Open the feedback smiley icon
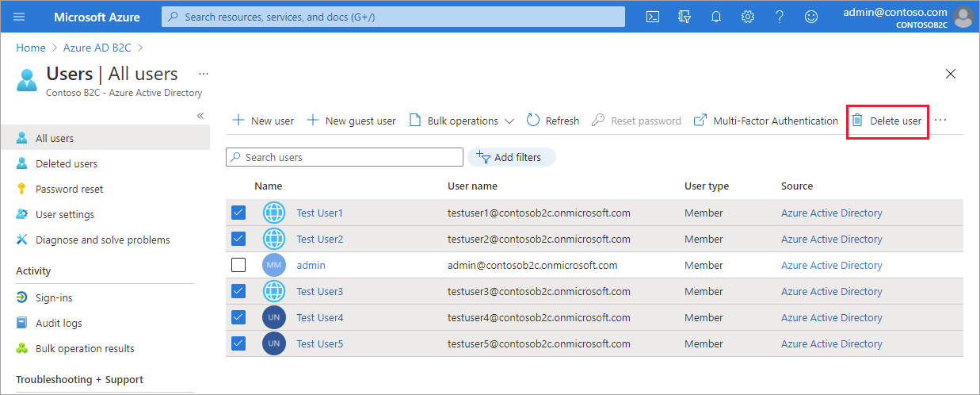This screenshot has width=980, height=395. point(810,17)
